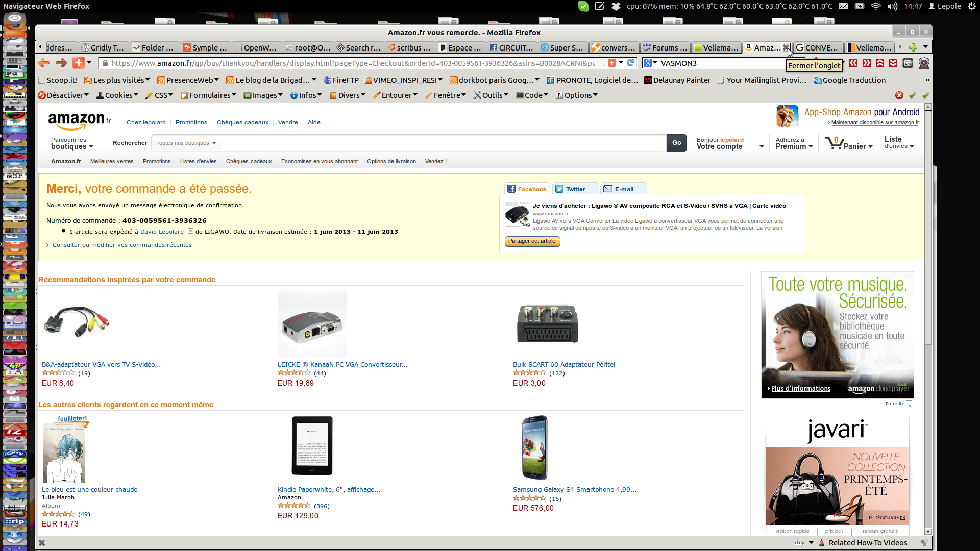Click the bookmark star in the address bar
980x551 pixels.
point(602,63)
